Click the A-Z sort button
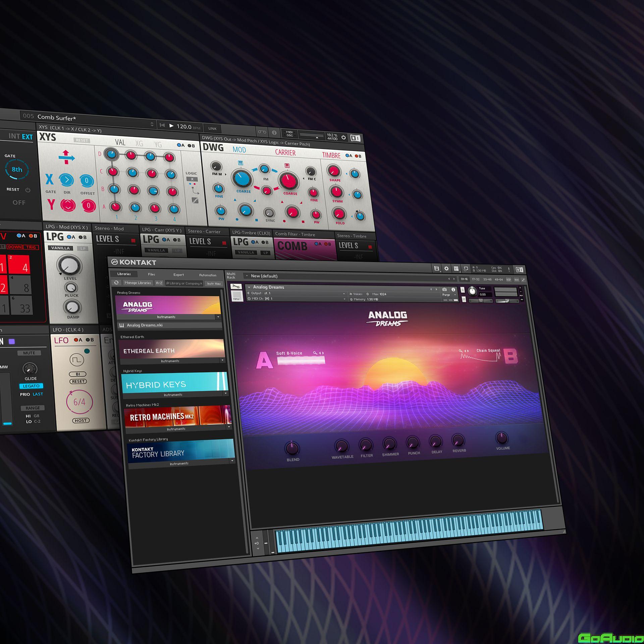Viewport: 644px width, 644px height. 159,283
